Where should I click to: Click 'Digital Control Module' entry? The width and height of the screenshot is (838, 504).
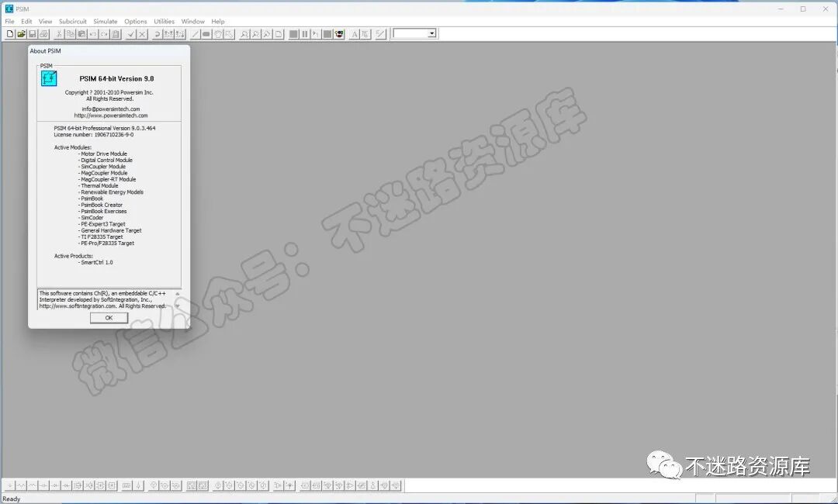pos(106,161)
